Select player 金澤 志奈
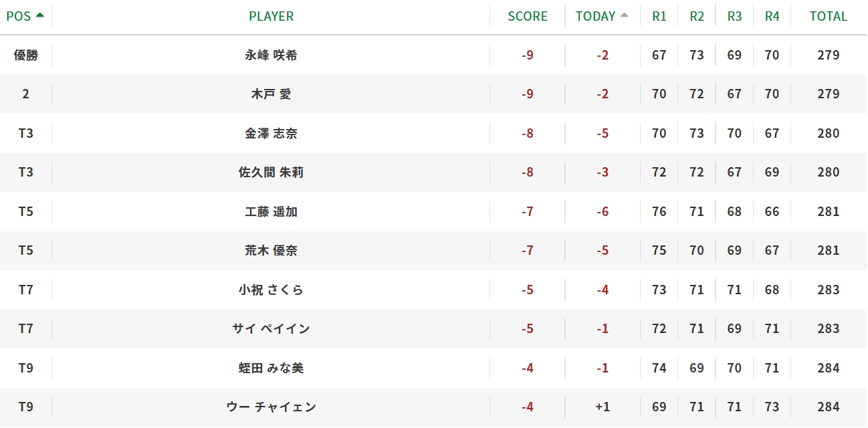The image size is (868, 428). 271,133
